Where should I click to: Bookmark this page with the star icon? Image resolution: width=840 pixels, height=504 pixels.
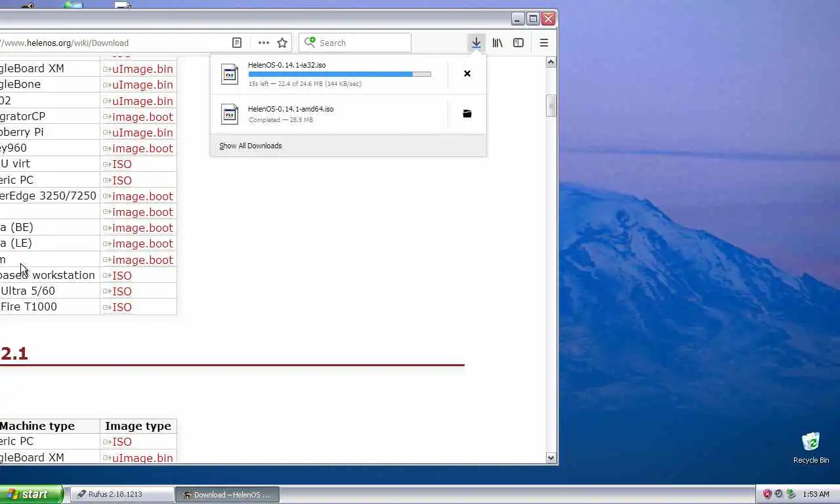coord(282,43)
